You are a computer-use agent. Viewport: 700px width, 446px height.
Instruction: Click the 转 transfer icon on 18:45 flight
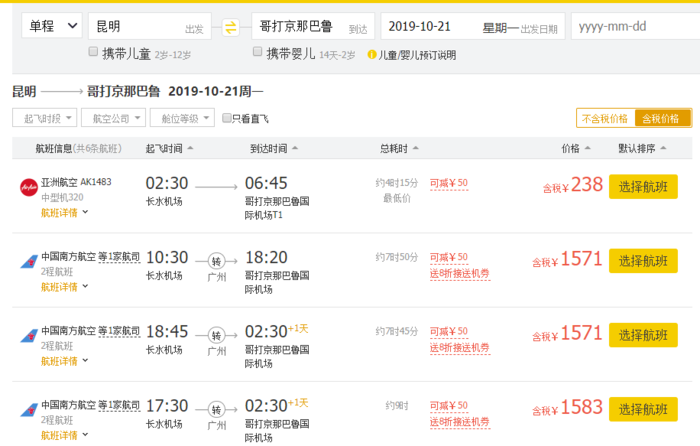pos(216,336)
